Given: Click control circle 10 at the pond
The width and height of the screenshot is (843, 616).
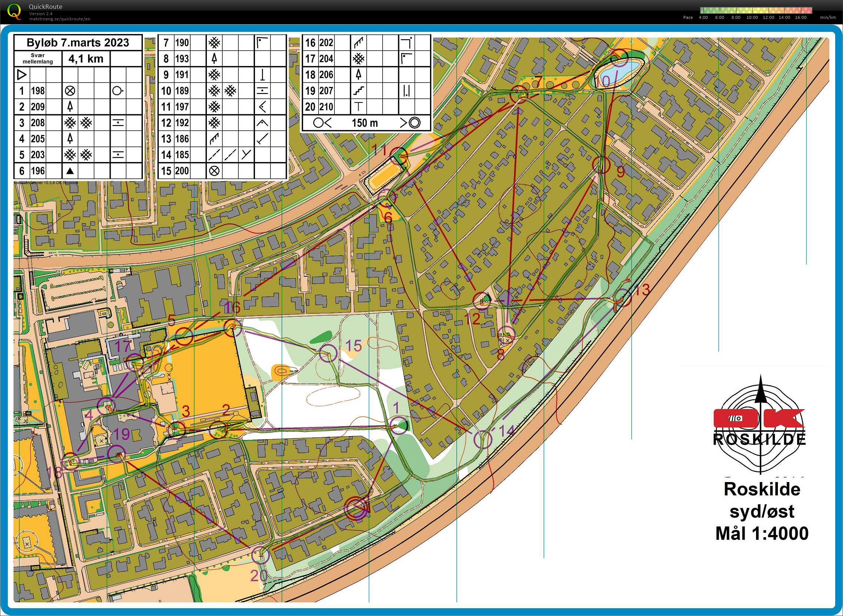Looking at the screenshot, I should pyautogui.click(x=619, y=58).
